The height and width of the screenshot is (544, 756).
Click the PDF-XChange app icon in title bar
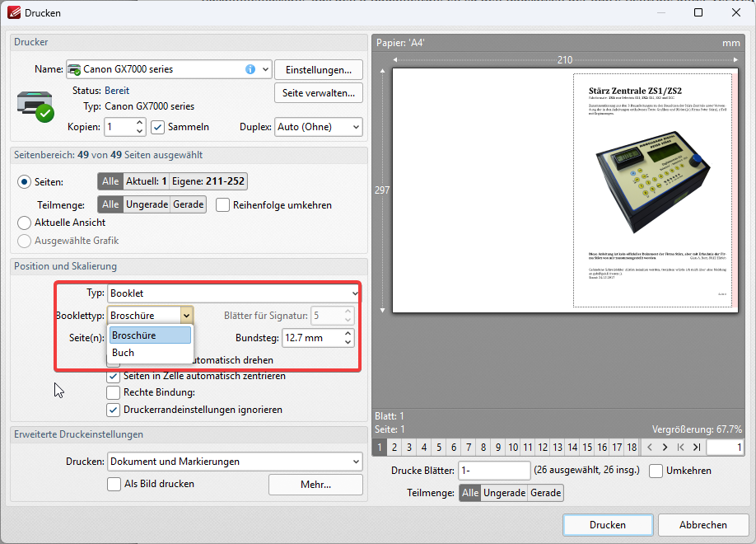[x=14, y=13]
